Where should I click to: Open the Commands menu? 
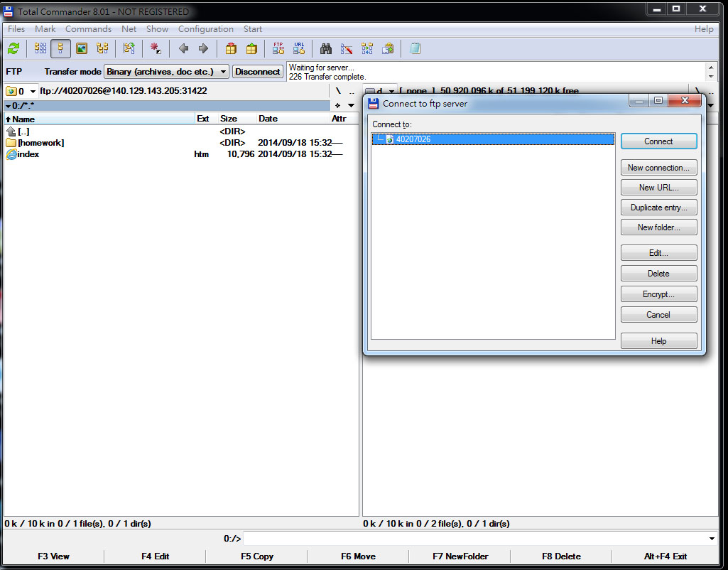point(88,29)
